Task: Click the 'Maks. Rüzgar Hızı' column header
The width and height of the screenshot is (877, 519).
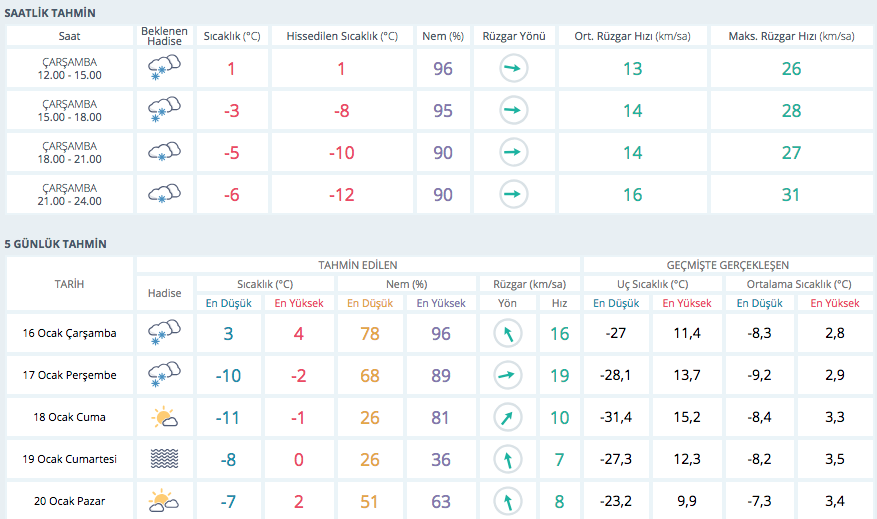Action: [x=790, y=36]
